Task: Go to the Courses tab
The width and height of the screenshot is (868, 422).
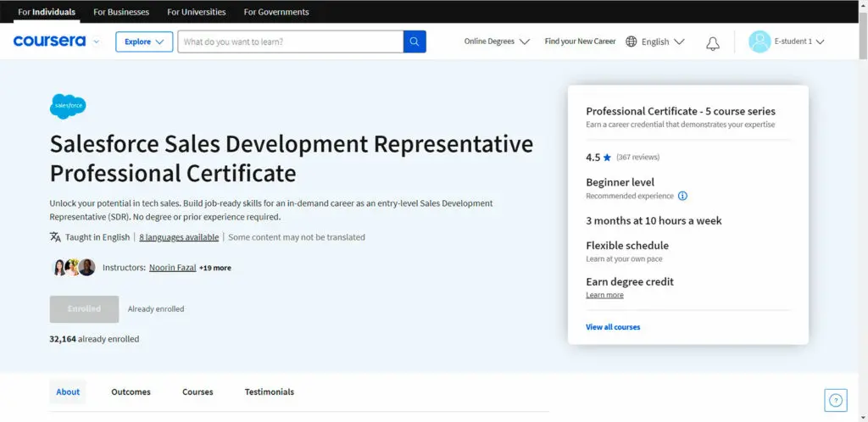Action: 198,391
